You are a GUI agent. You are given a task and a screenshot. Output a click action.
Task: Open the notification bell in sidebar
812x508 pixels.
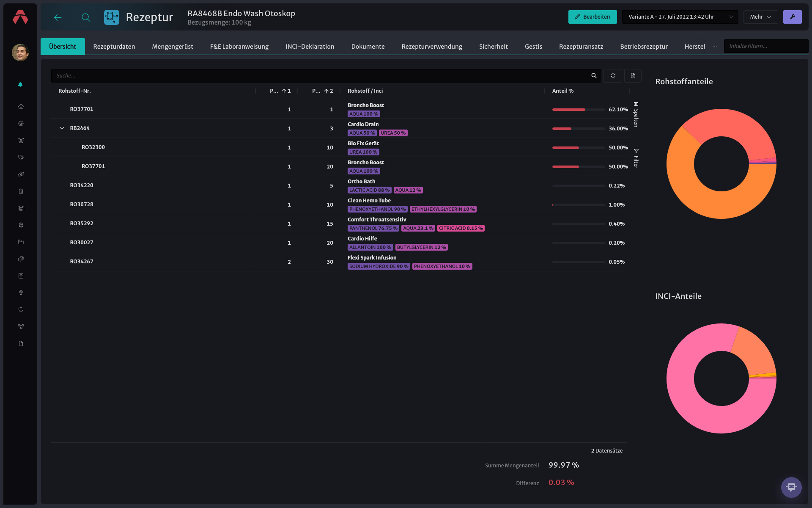pos(20,85)
